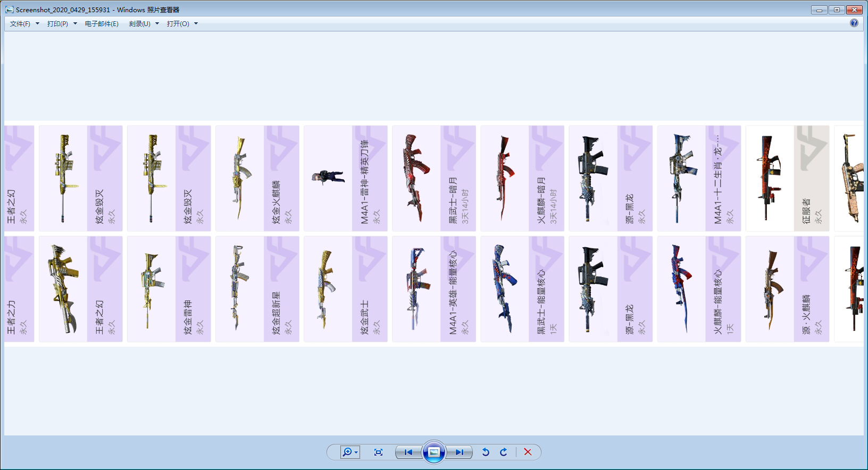Rotate the picture counterclockwise
The height and width of the screenshot is (470, 868).
tap(486, 452)
